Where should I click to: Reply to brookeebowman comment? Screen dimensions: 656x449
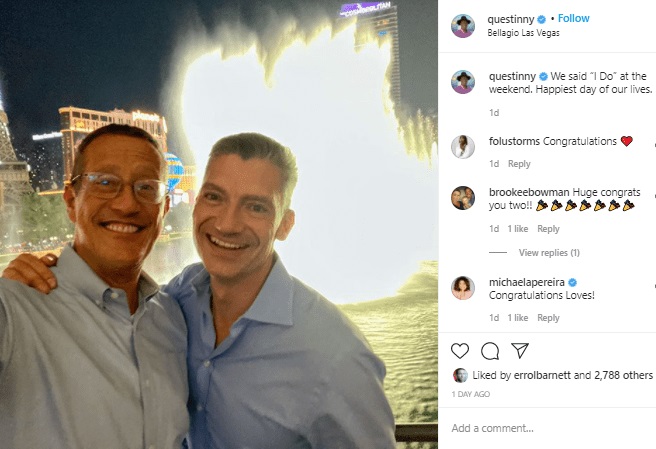[548, 229]
